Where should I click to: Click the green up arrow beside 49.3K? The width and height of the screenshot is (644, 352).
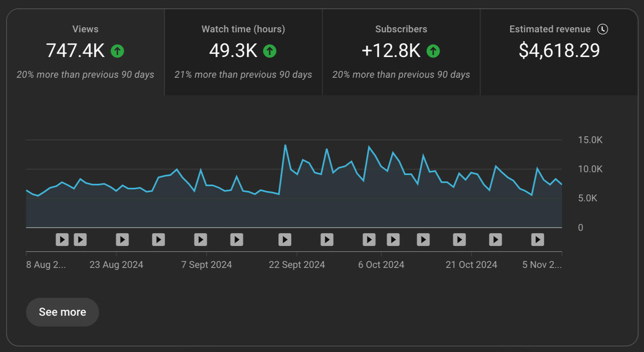(x=270, y=51)
